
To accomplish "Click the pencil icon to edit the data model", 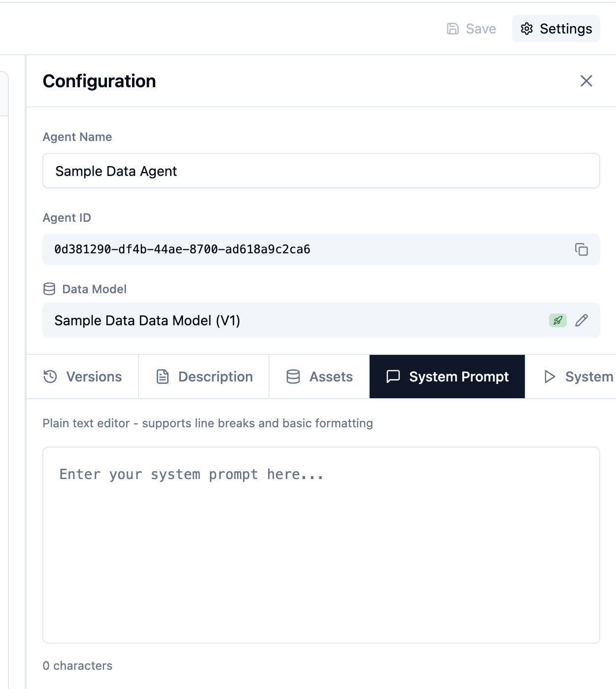I will pos(582,320).
